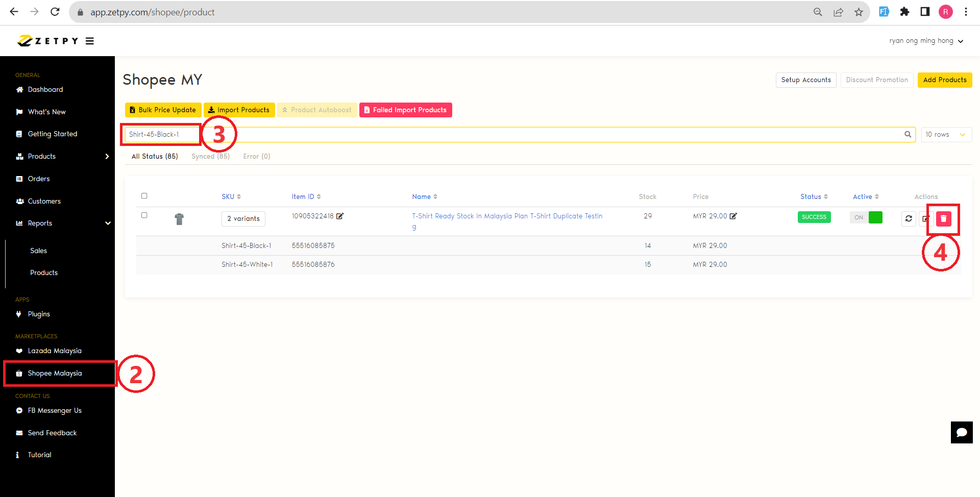Tick the select-all checkbox in table header
Viewport: 980px width, 497px height.
(144, 196)
